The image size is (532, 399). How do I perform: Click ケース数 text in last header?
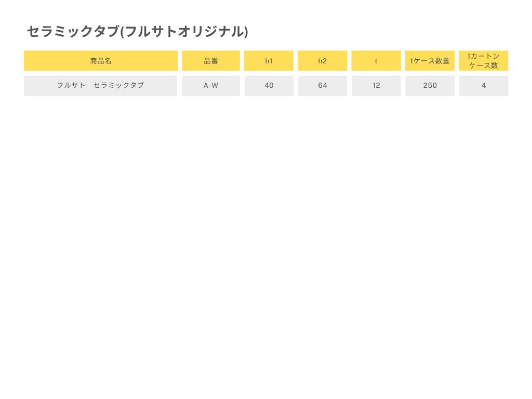tap(484, 65)
